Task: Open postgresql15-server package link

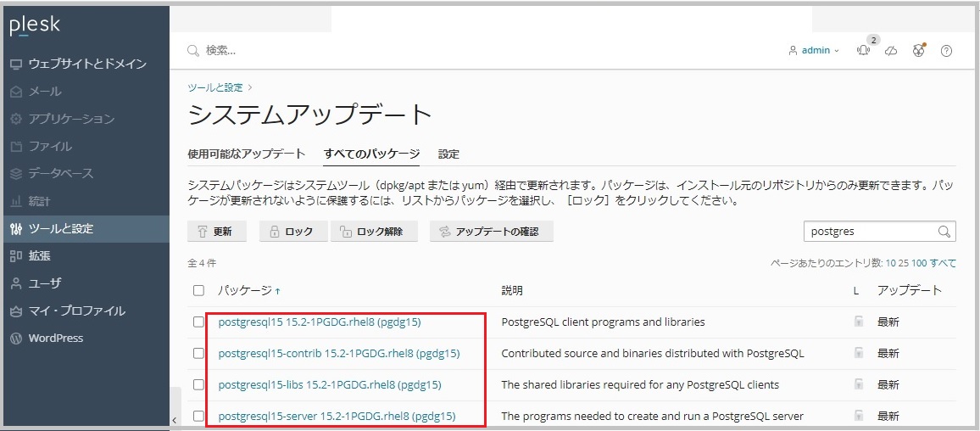Action: point(337,416)
